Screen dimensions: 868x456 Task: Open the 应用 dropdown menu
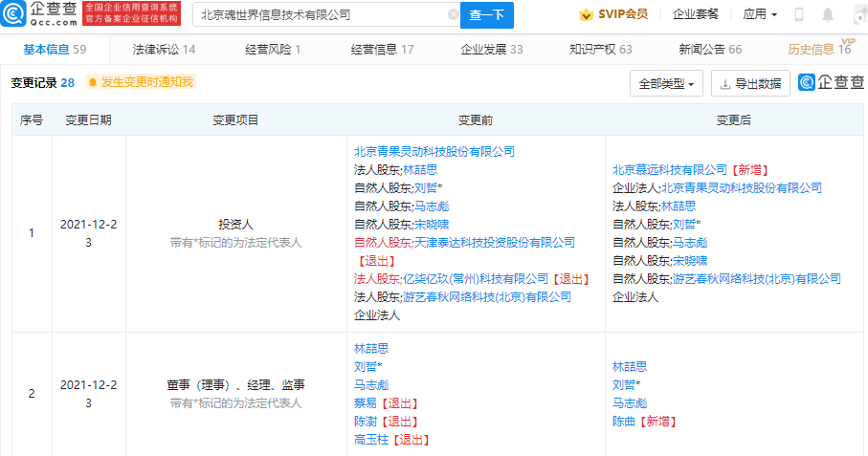[x=759, y=15]
